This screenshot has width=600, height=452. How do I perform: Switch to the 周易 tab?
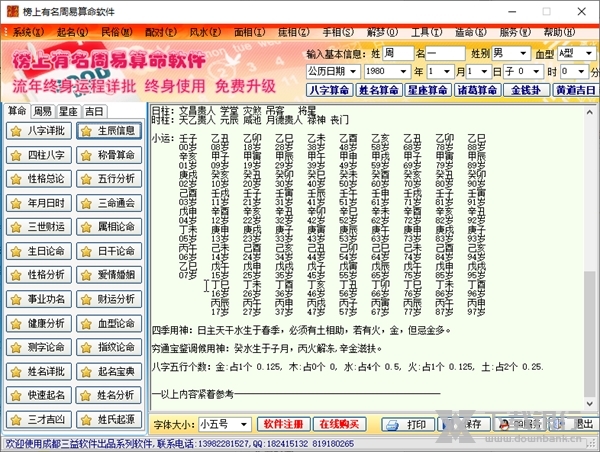click(x=42, y=111)
